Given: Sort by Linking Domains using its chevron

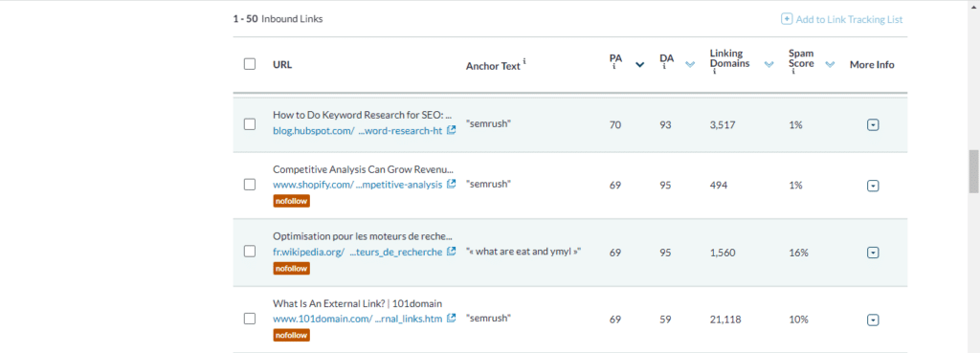Looking at the screenshot, I should point(769,64).
